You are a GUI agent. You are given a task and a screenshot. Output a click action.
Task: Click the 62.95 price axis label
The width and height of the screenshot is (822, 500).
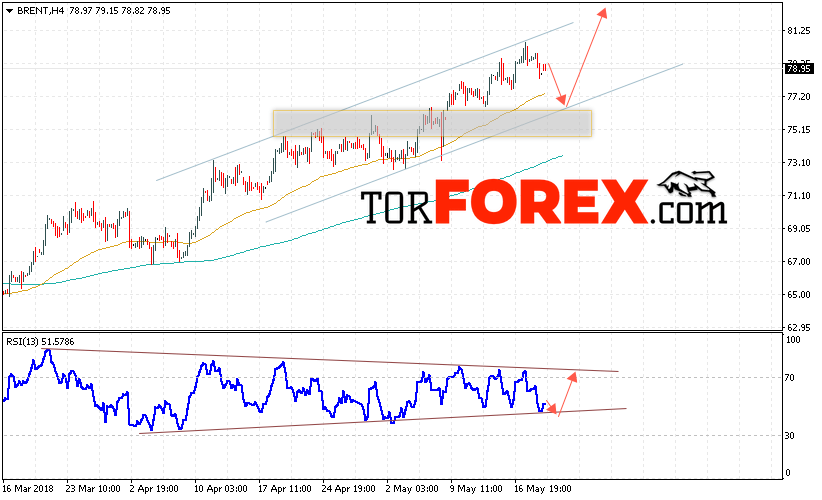pos(798,328)
